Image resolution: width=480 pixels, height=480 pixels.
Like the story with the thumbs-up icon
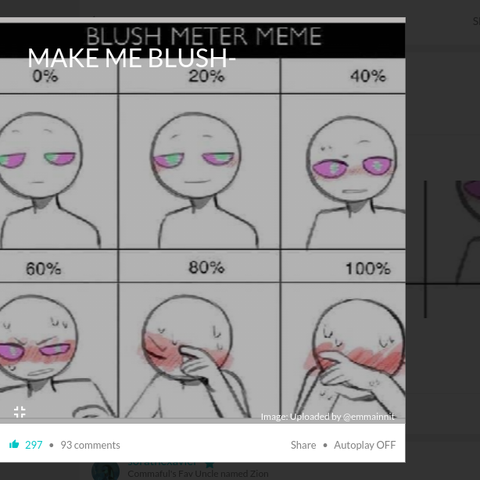[x=14, y=444]
